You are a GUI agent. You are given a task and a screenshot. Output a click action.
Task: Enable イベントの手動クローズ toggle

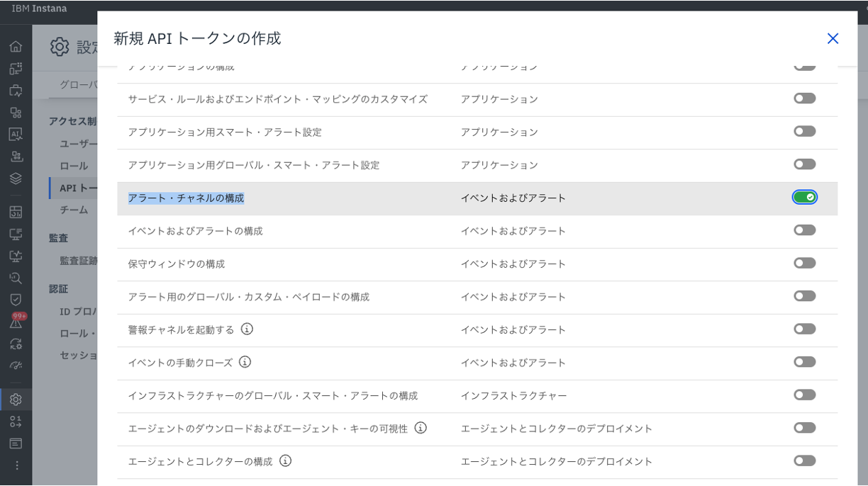[805, 362]
